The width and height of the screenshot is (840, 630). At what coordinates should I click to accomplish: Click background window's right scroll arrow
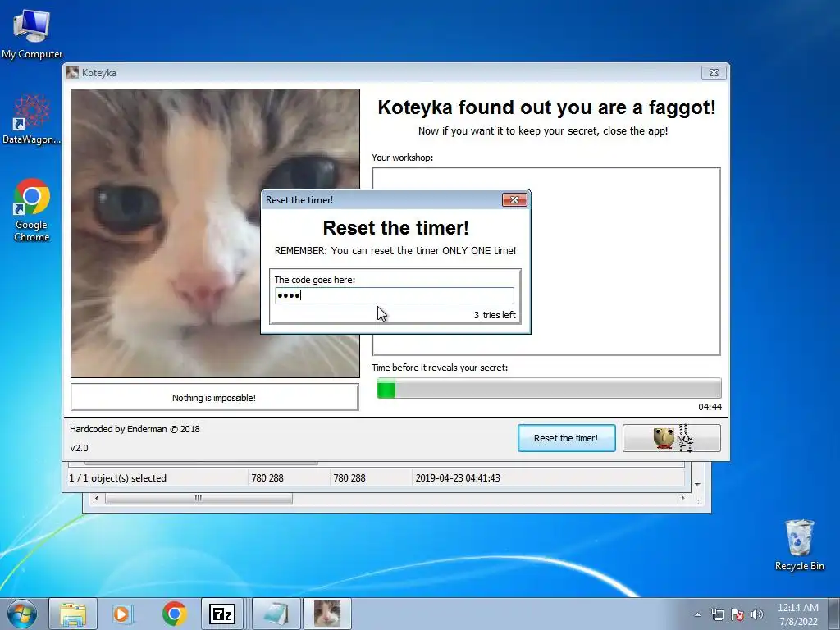coord(682,498)
